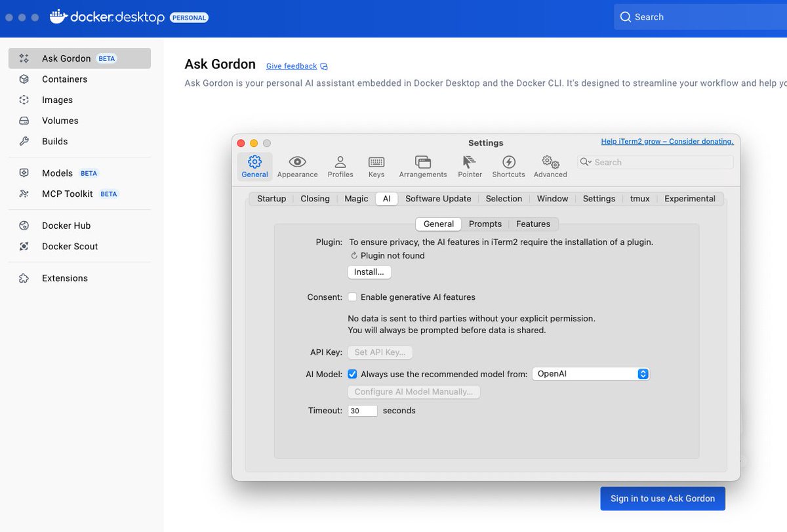This screenshot has height=532, width=787.
Task: Uncheck always use recommended model
Action: click(x=352, y=374)
